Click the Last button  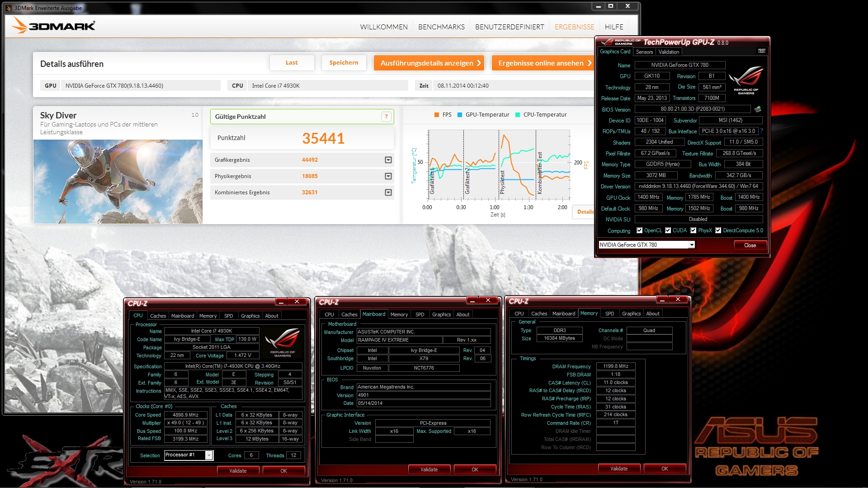click(x=292, y=63)
